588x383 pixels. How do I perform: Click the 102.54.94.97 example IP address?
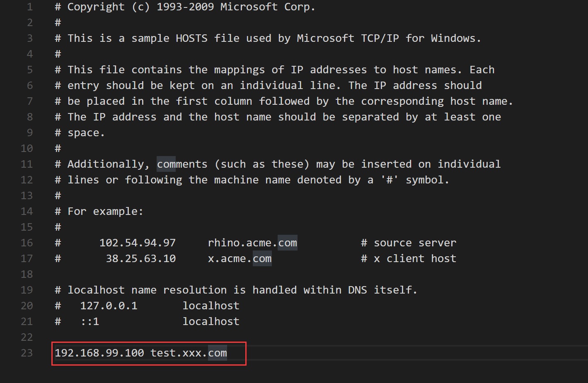[138, 243]
